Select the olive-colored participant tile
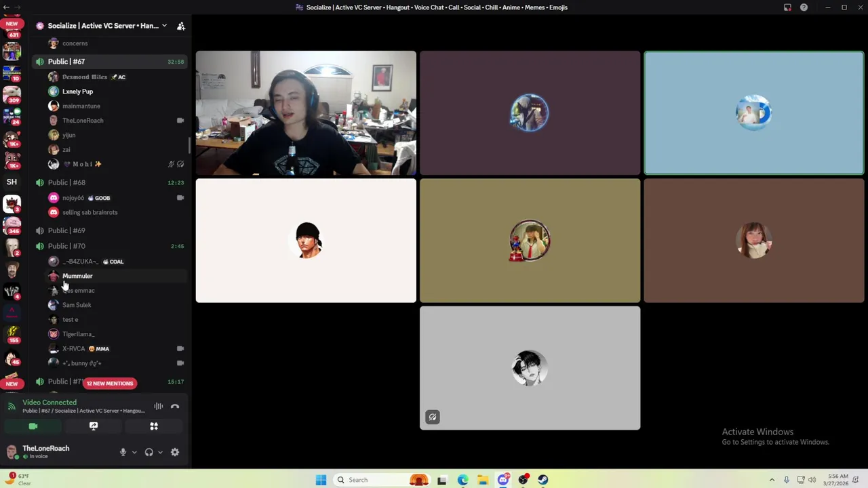868x488 pixels. click(x=530, y=241)
